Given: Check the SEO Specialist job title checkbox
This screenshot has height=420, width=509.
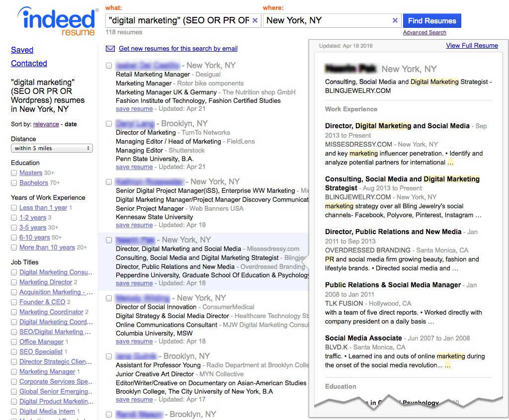Looking at the screenshot, I should pyautogui.click(x=14, y=352).
